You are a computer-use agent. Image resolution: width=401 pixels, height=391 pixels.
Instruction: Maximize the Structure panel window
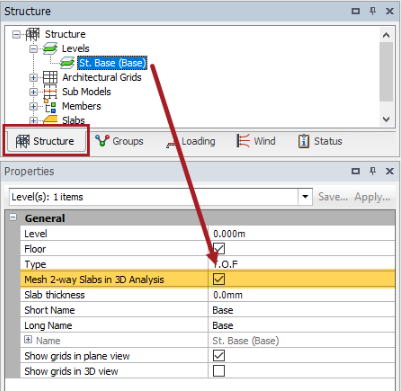pyautogui.click(x=356, y=11)
